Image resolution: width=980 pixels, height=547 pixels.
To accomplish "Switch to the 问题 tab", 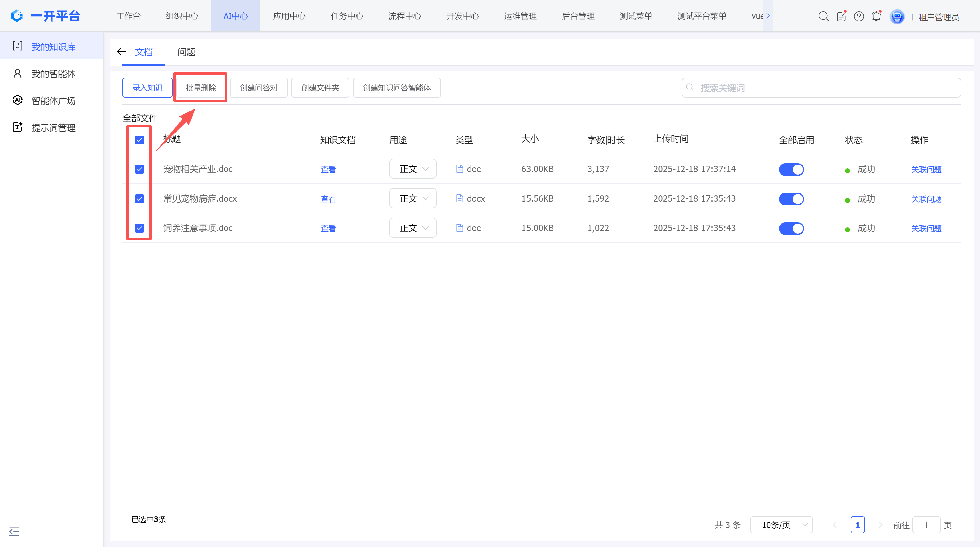I will [x=186, y=52].
